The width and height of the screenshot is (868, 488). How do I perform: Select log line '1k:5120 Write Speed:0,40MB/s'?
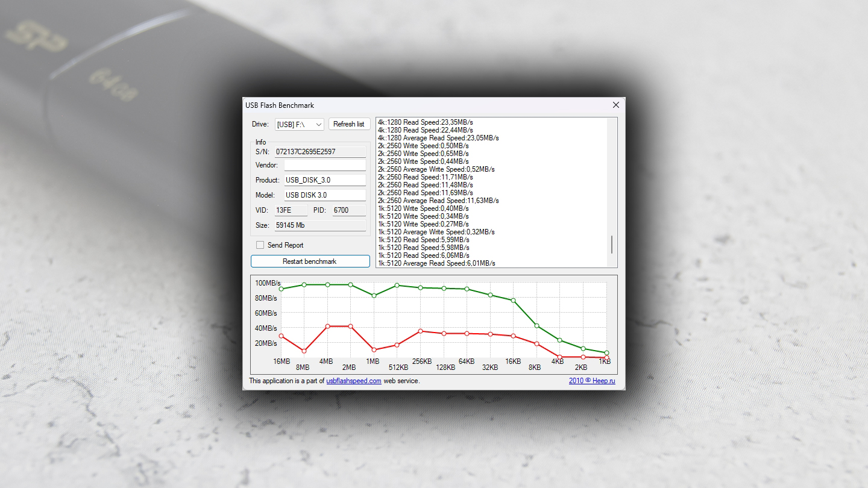click(x=423, y=208)
